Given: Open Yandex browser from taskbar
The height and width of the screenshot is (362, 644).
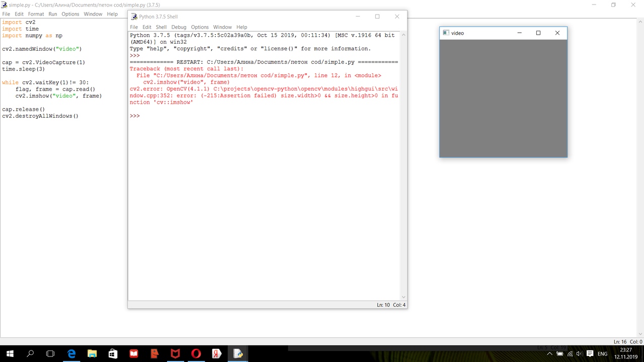Looking at the screenshot, I should pos(217,353).
